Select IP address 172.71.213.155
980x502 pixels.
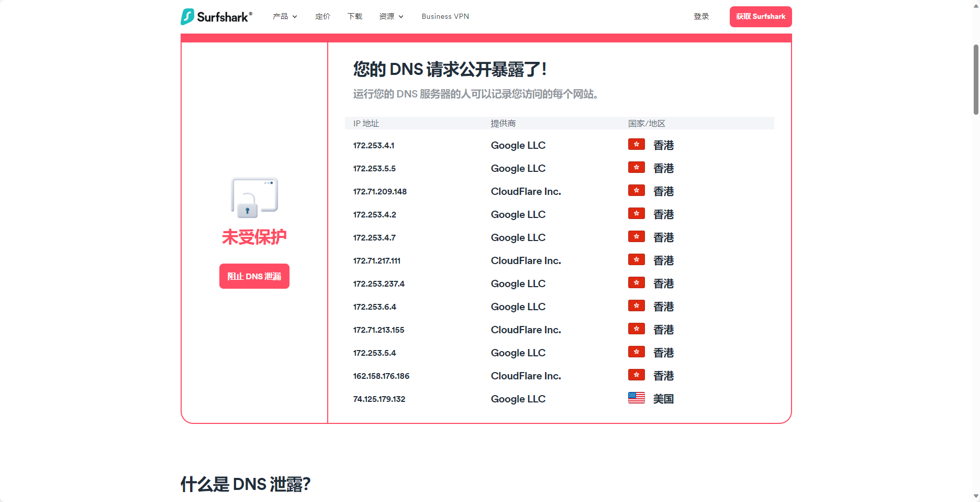point(379,330)
